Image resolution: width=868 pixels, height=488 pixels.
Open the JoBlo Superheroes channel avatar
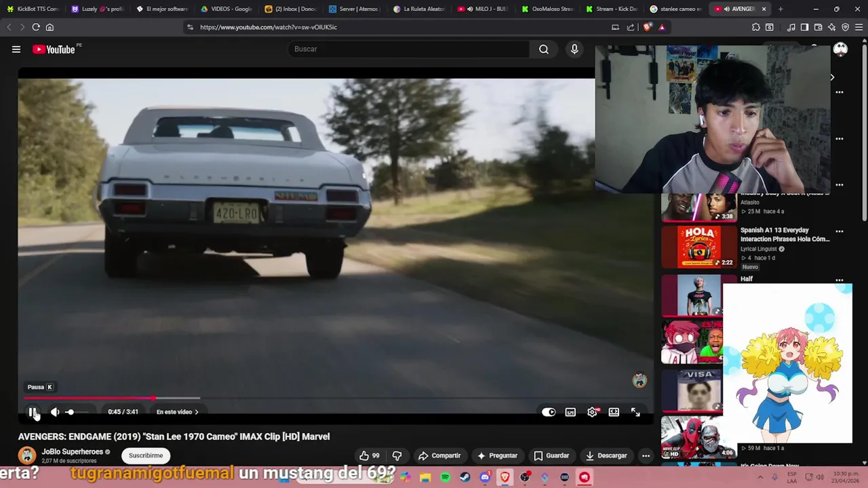(x=27, y=455)
